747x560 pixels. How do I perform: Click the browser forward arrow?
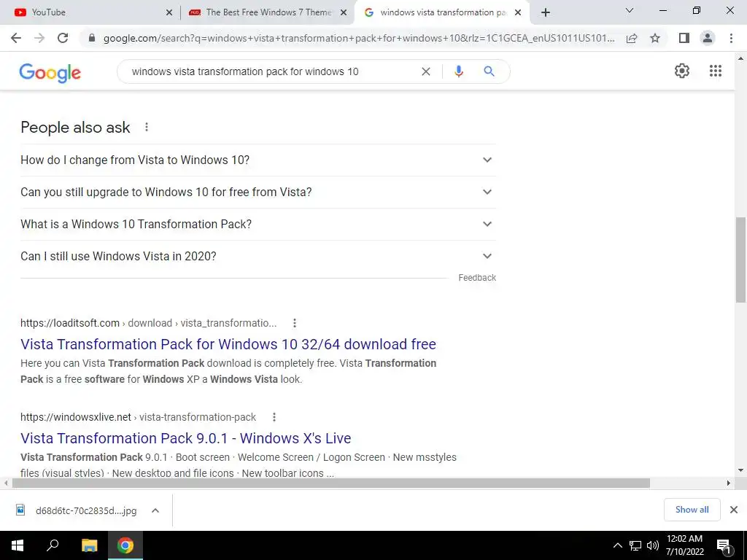pos(39,38)
